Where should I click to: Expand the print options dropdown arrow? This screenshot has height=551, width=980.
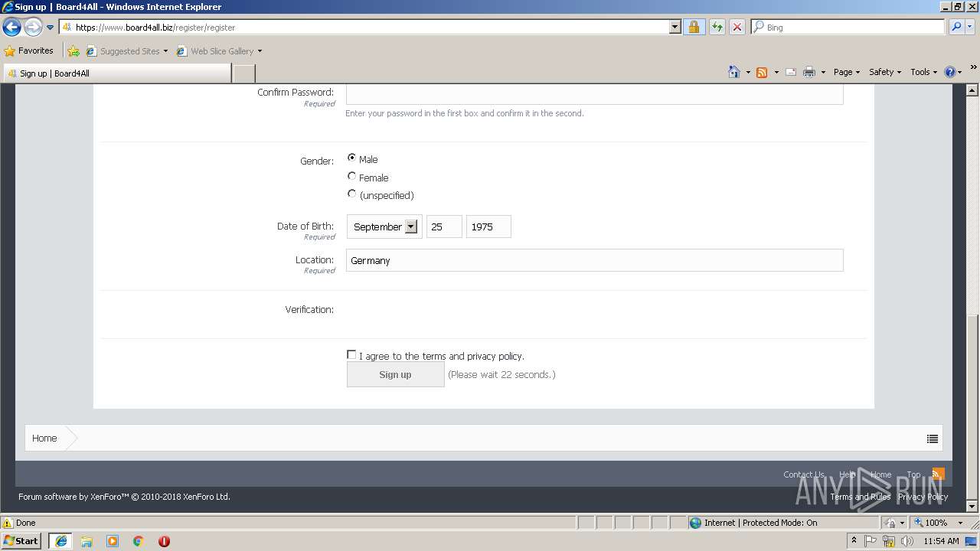tap(823, 72)
